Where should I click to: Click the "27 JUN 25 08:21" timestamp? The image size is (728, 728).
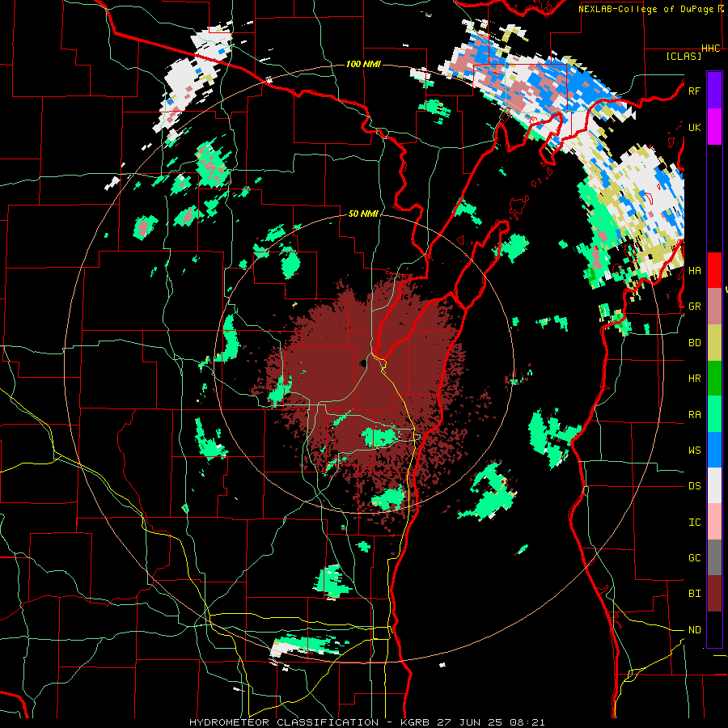[491, 722]
